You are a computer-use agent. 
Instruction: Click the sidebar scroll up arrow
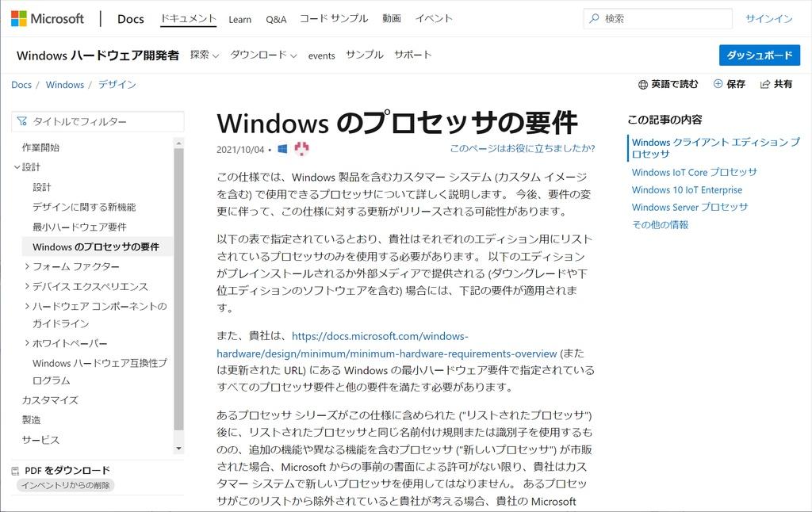(178, 143)
